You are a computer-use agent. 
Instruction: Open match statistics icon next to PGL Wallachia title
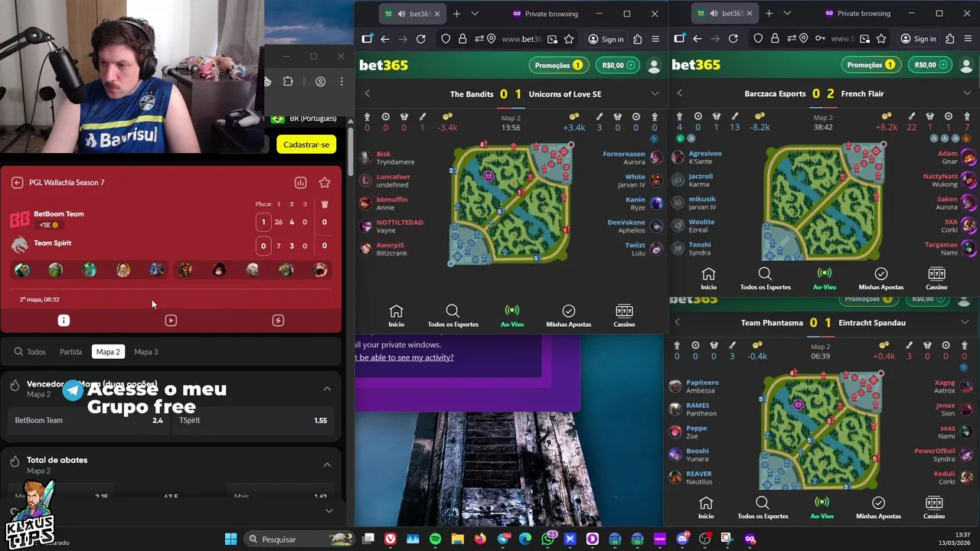pyautogui.click(x=300, y=183)
